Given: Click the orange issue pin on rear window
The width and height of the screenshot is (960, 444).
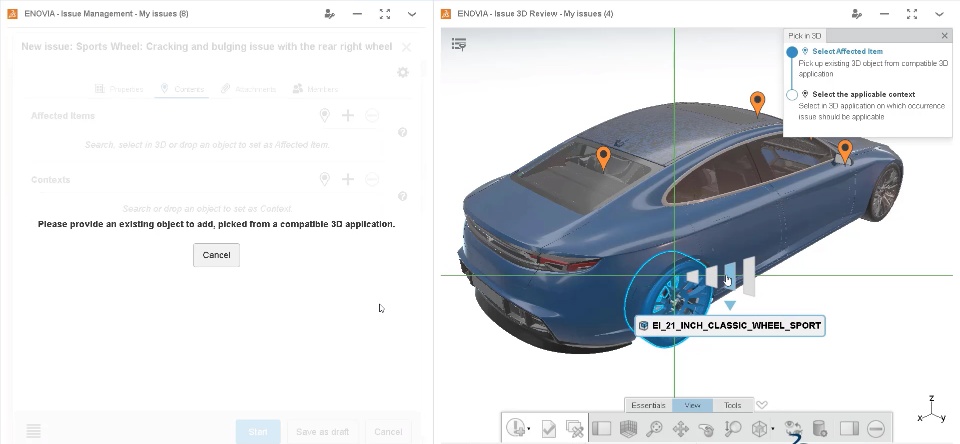Looking at the screenshot, I should click(x=603, y=157).
